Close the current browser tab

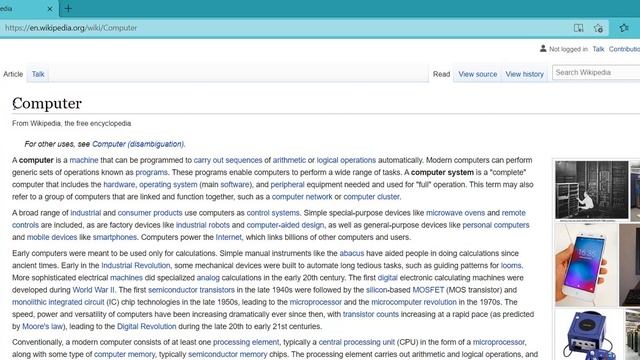click(x=50, y=9)
